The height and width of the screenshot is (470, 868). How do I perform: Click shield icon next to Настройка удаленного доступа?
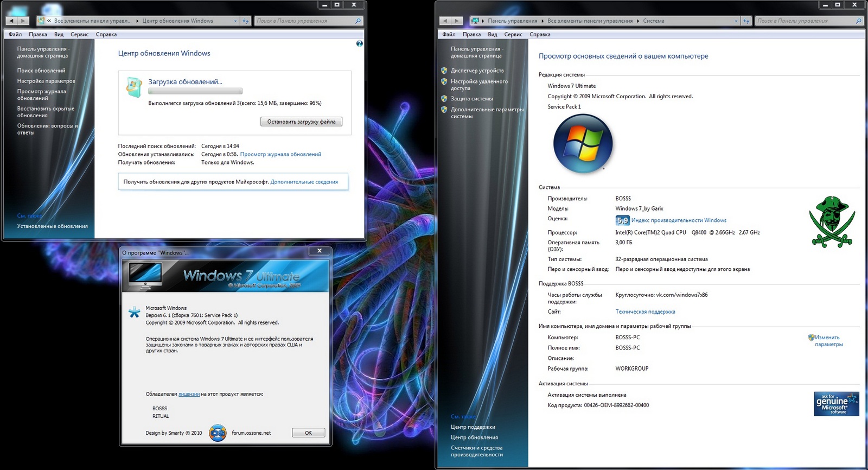click(444, 81)
